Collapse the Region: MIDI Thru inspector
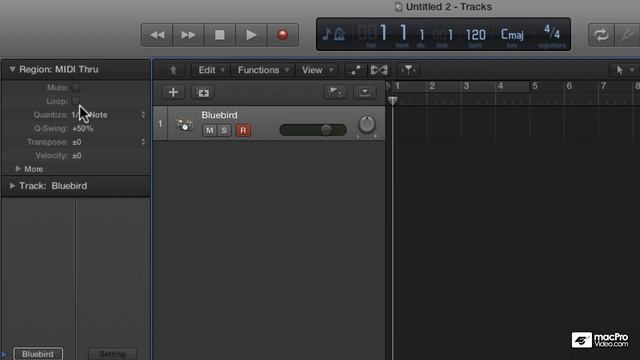The width and height of the screenshot is (640, 360). 12,69
